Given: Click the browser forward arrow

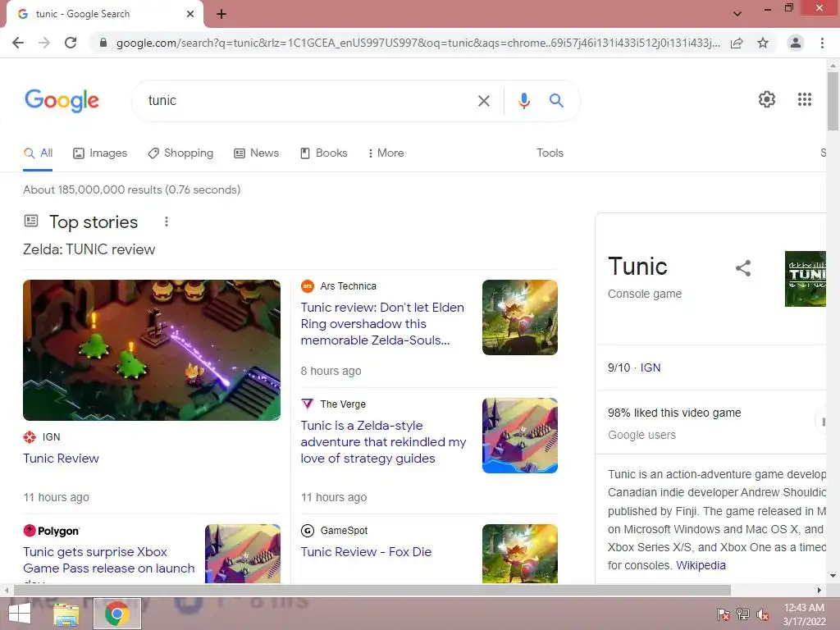Looking at the screenshot, I should point(44,43).
